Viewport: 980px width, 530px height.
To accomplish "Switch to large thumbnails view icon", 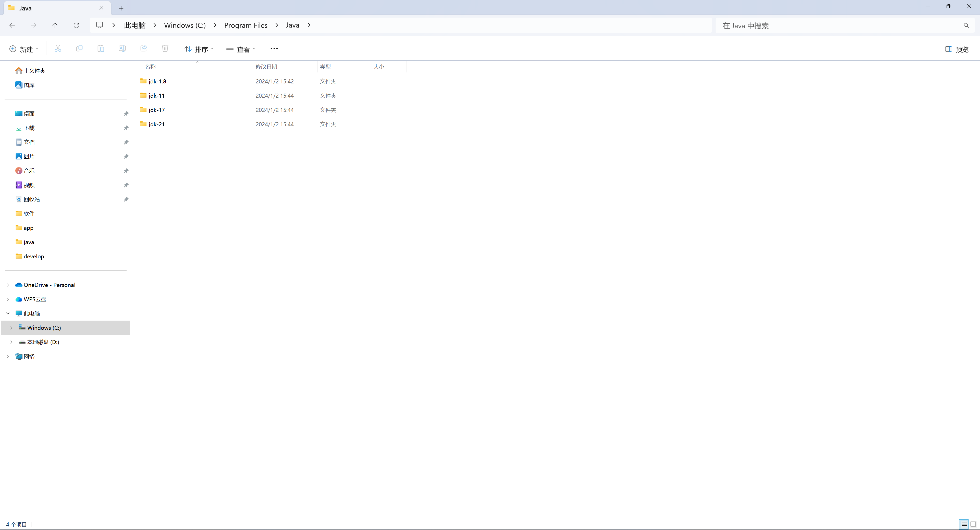I will [974, 524].
